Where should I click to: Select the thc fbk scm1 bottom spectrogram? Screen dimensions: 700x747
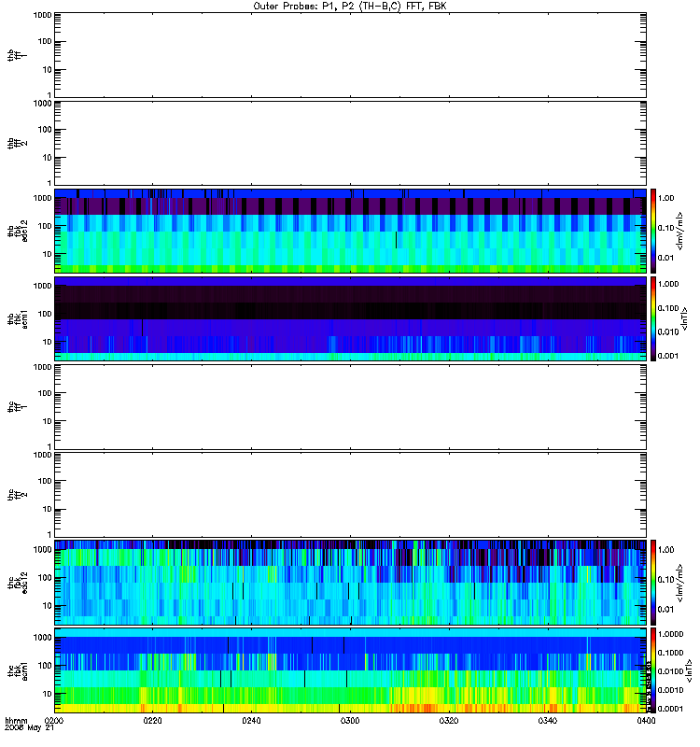(x=350, y=669)
